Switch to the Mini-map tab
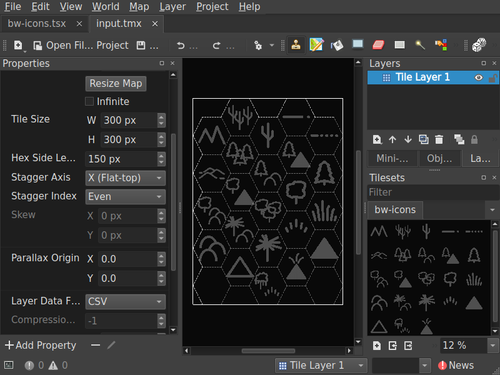The height and width of the screenshot is (375, 500). pyautogui.click(x=392, y=158)
